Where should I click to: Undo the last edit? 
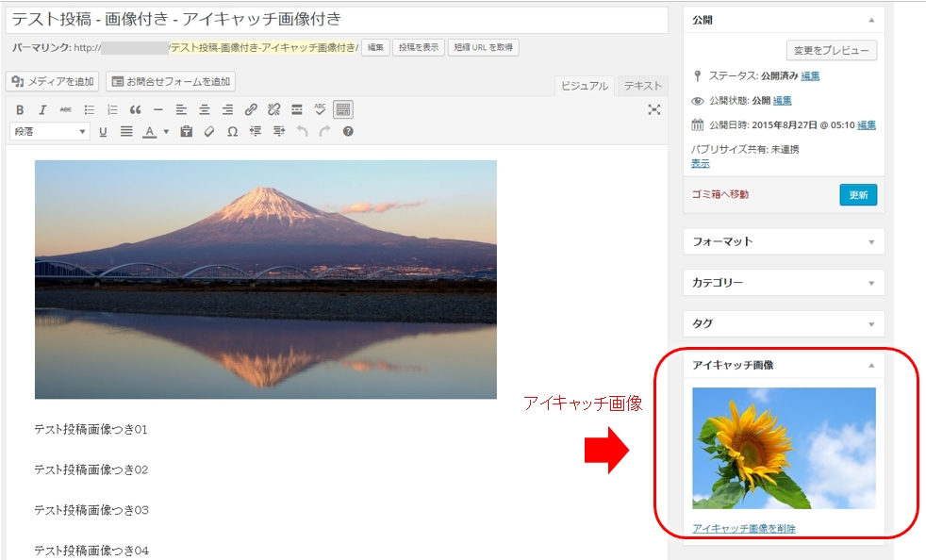pyautogui.click(x=302, y=132)
